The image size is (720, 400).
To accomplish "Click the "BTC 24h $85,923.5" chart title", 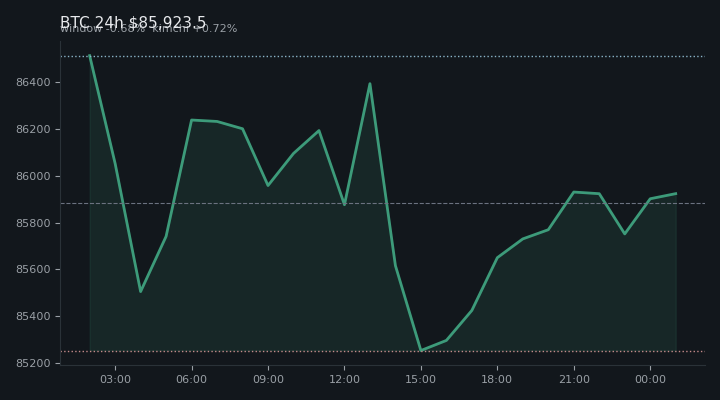I will (x=133, y=22).
